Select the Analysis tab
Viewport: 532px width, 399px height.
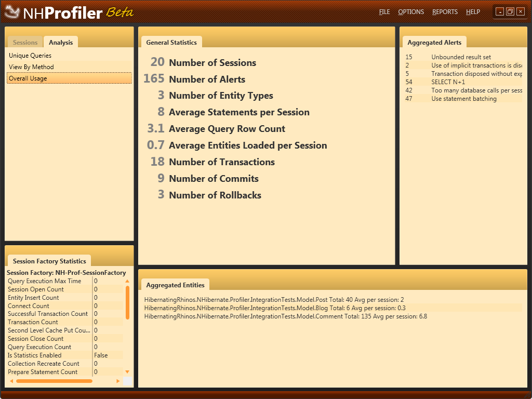point(61,43)
